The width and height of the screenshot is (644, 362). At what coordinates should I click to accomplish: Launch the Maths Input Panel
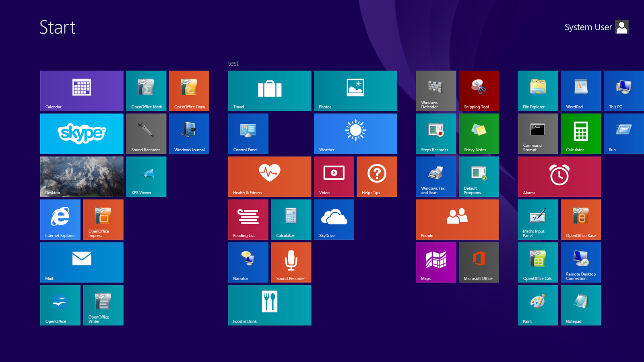538,219
